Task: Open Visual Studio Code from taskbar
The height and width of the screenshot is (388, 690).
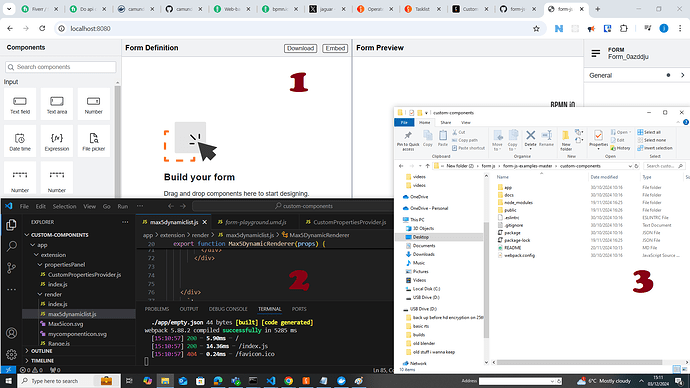Action: [271, 381]
